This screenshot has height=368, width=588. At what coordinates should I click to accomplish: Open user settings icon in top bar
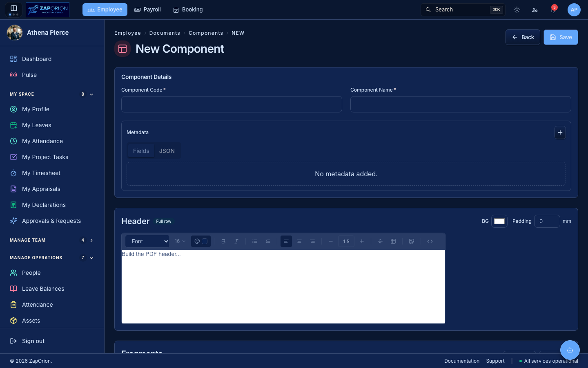(535, 10)
